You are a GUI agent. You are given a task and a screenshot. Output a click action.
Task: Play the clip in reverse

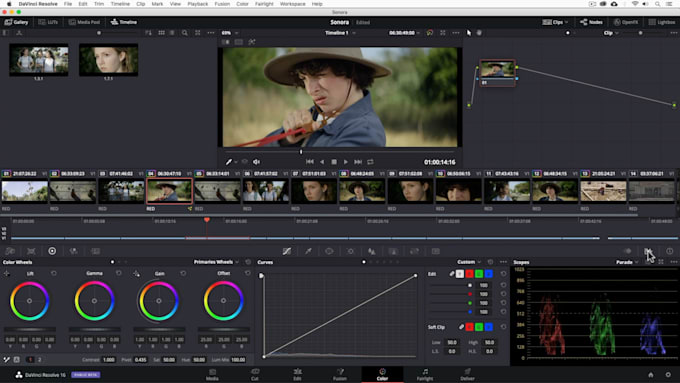click(322, 162)
